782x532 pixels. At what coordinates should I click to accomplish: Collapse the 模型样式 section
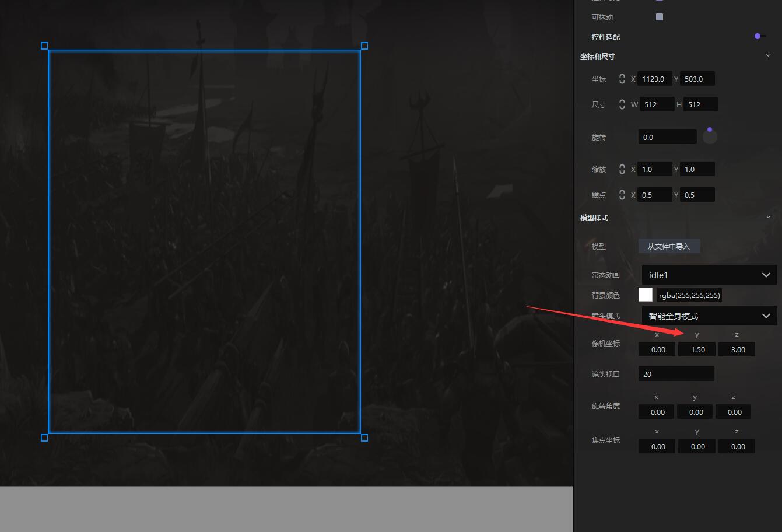[768, 217]
